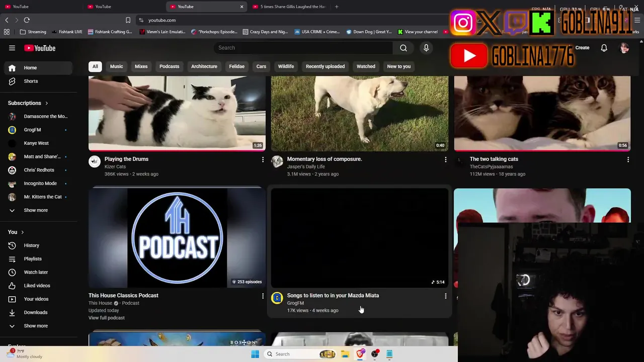Go to Home in sidebar
Image resolution: width=644 pixels, height=362 pixels.
click(38, 68)
